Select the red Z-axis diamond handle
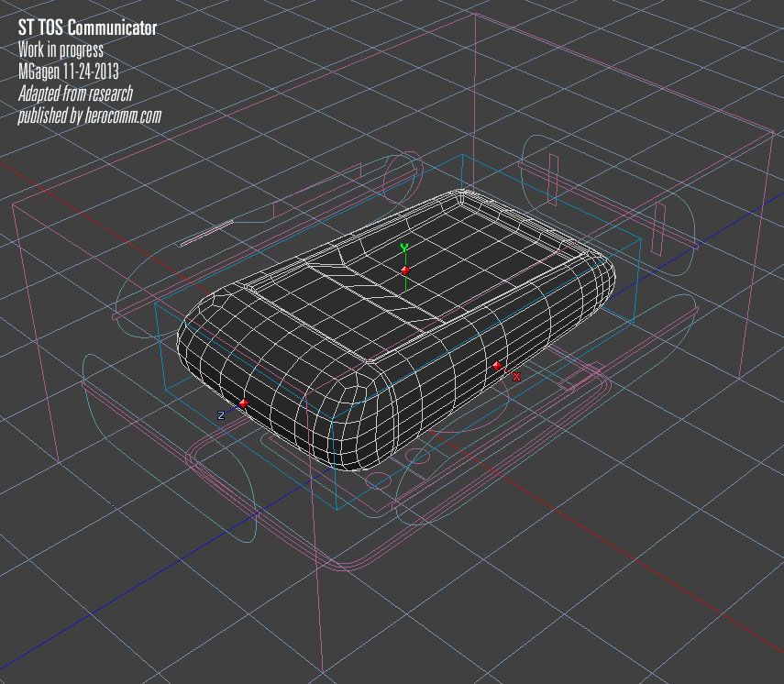The width and height of the screenshot is (784, 684). tap(244, 403)
